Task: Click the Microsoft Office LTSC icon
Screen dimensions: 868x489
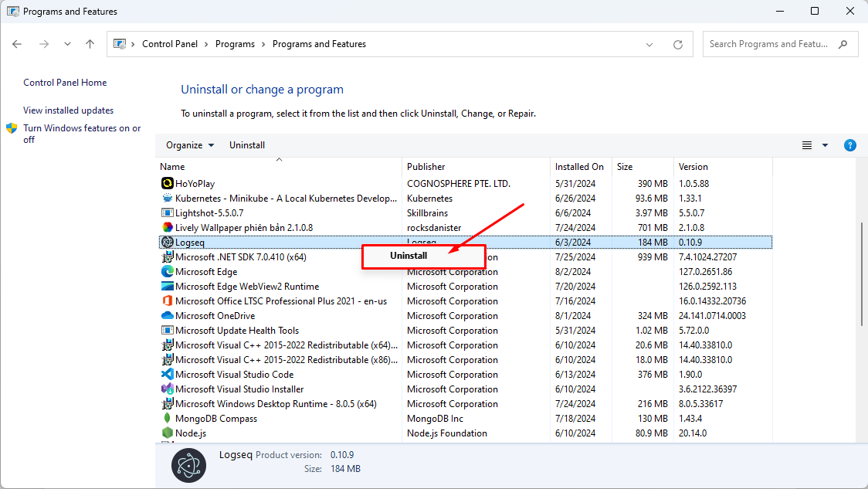Action: pyautogui.click(x=167, y=301)
